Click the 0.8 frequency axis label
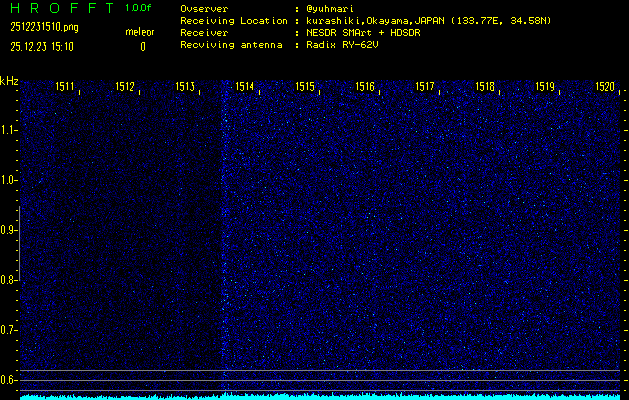 point(9,280)
